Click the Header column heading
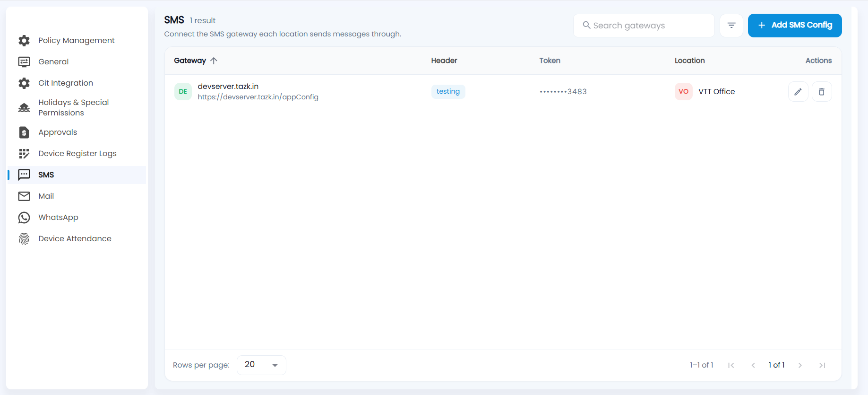868x395 pixels. pos(444,61)
